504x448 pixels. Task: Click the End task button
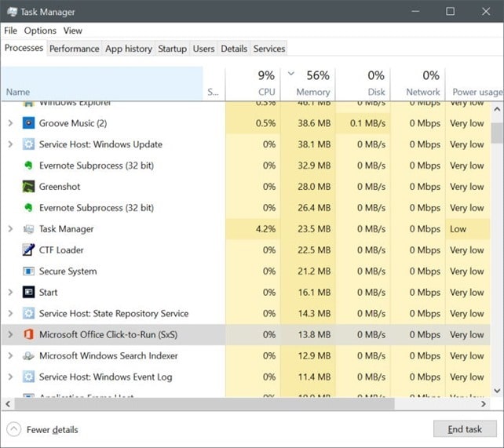click(465, 429)
